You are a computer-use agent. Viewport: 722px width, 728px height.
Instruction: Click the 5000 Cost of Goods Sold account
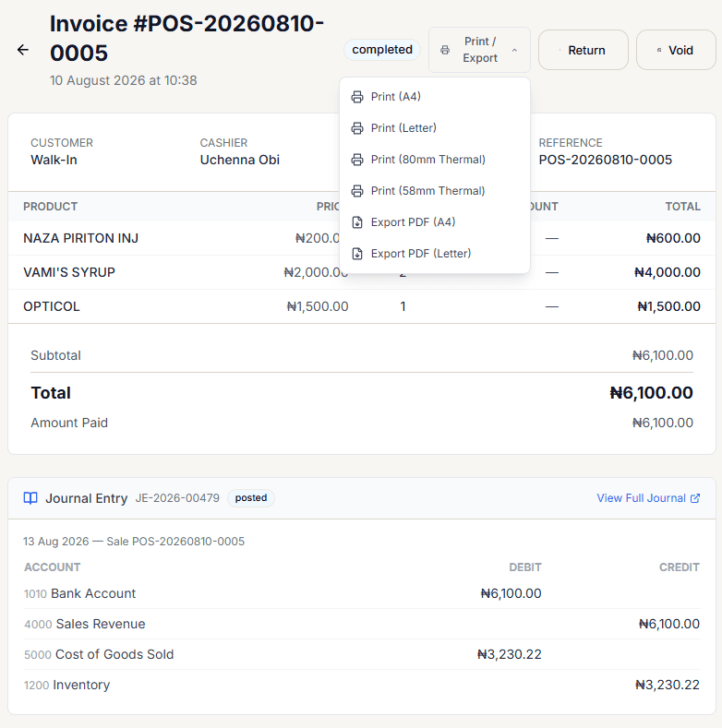pyautogui.click(x=99, y=654)
